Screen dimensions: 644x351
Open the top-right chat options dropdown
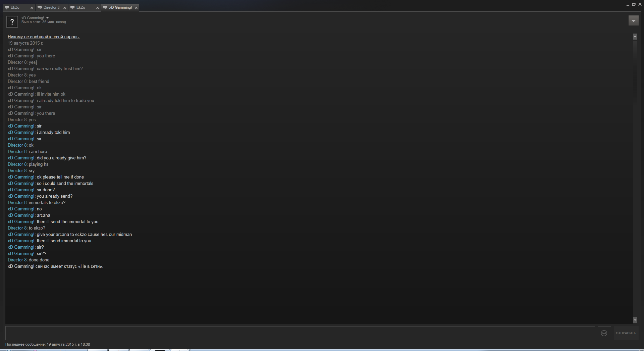coord(633,21)
